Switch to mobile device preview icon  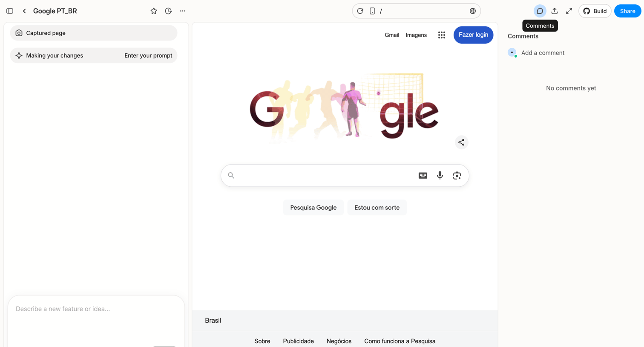pos(372,11)
